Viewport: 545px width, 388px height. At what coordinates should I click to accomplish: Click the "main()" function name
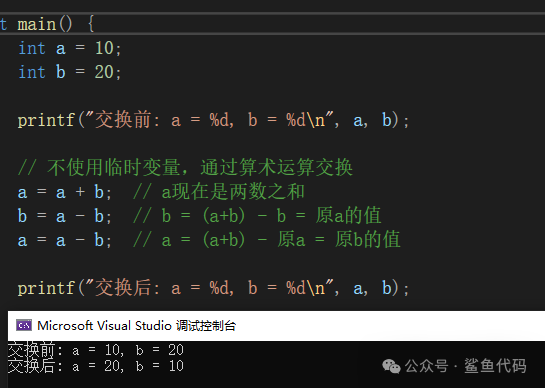(45, 24)
